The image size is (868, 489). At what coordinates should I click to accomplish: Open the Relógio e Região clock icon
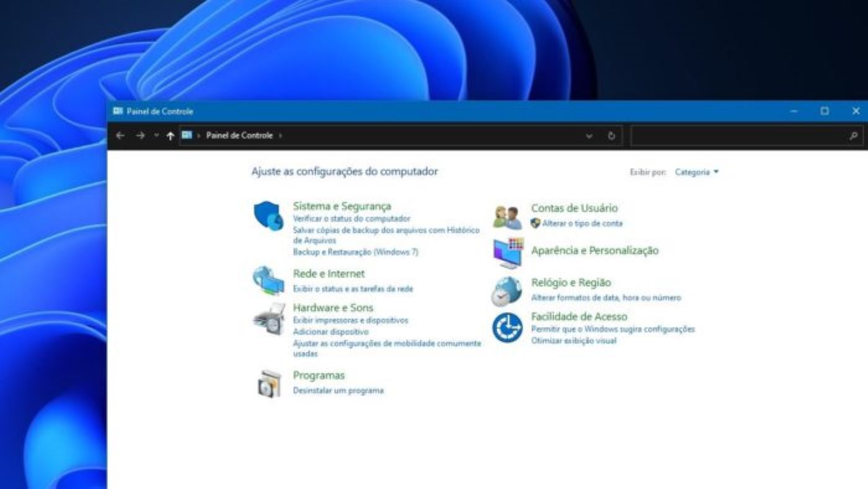click(507, 291)
